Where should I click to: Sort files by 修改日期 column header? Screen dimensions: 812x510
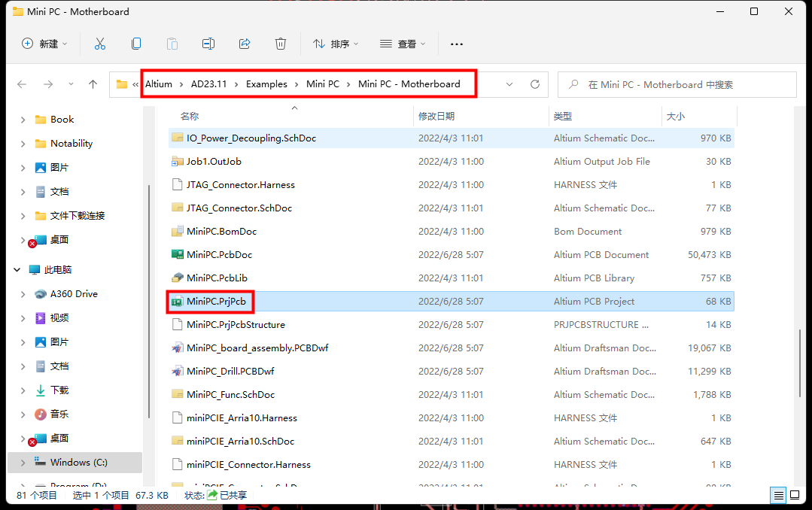(x=436, y=116)
